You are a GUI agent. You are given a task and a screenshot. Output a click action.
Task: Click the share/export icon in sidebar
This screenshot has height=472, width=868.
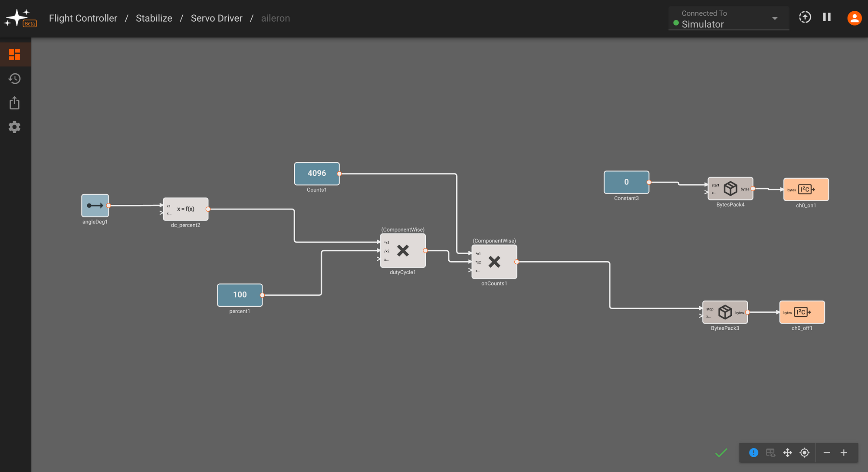coord(15,103)
